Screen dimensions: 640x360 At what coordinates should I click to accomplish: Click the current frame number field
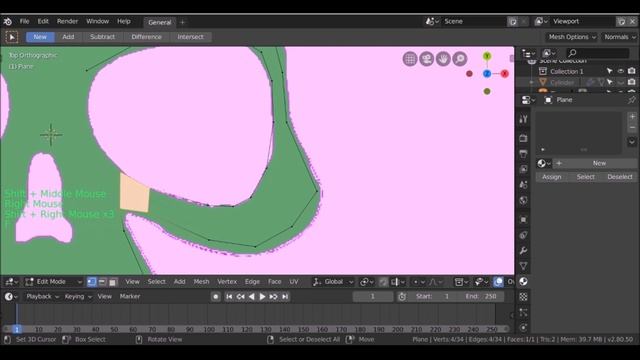click(373, 297)
